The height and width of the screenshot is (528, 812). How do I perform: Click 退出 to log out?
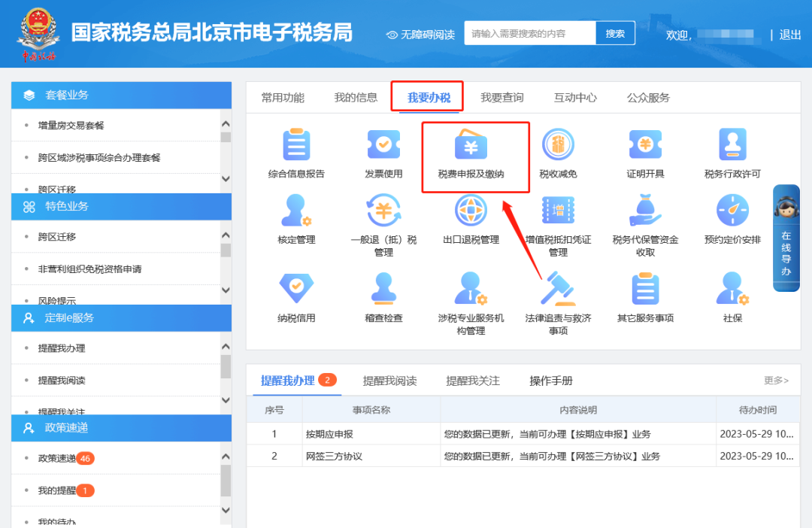pos(789,35)
